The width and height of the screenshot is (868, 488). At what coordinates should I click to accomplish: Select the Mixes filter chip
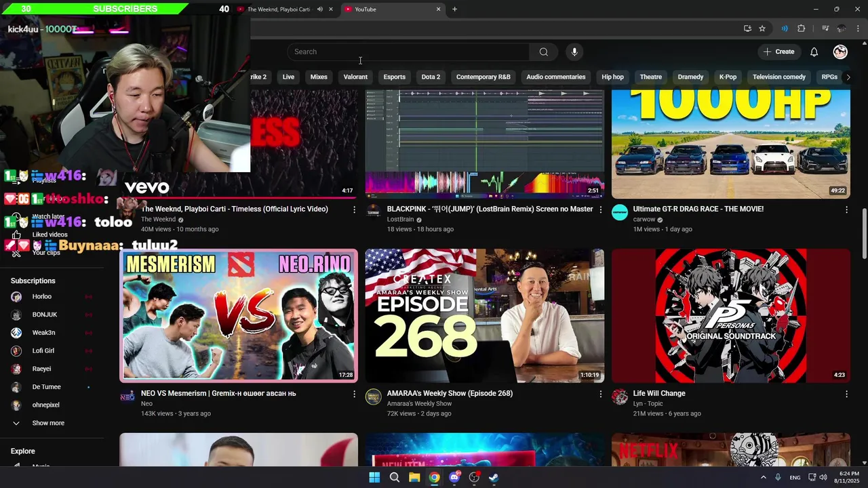(319, 77)
